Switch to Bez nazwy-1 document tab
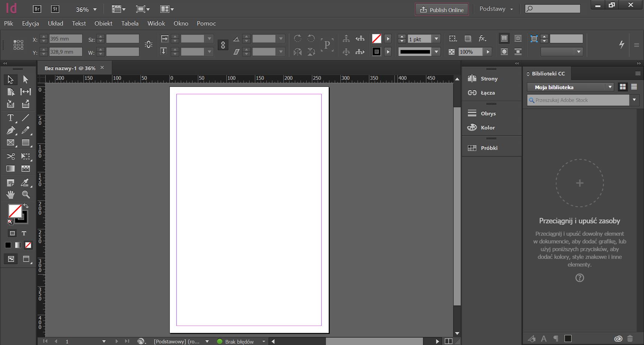This screenshot has height=345, width=644. (70, 68)
